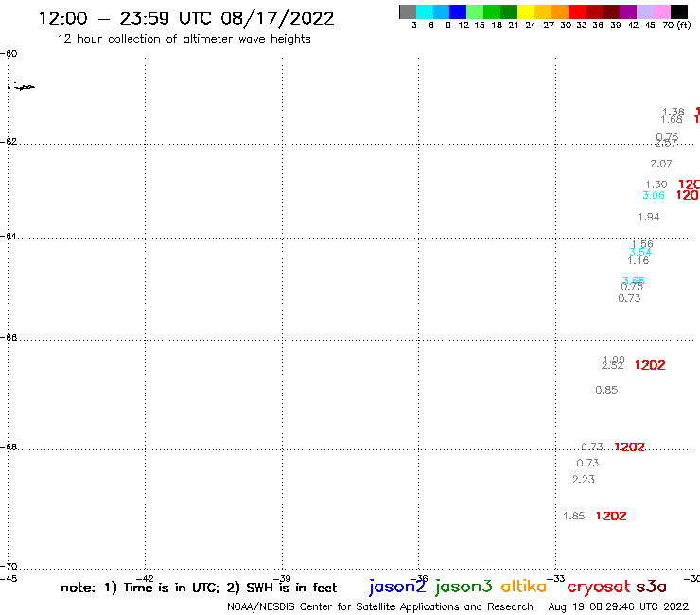Pick the gold 27 ft legend swatch
700x615 pixels.
pyautogui.click(x=543, y=11)
